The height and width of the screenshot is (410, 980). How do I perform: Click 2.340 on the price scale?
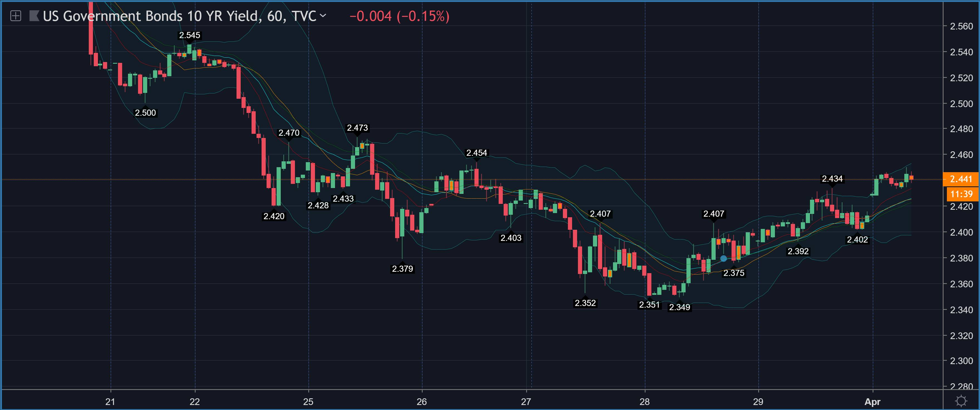pyautogui.click(x=961, y=310)
